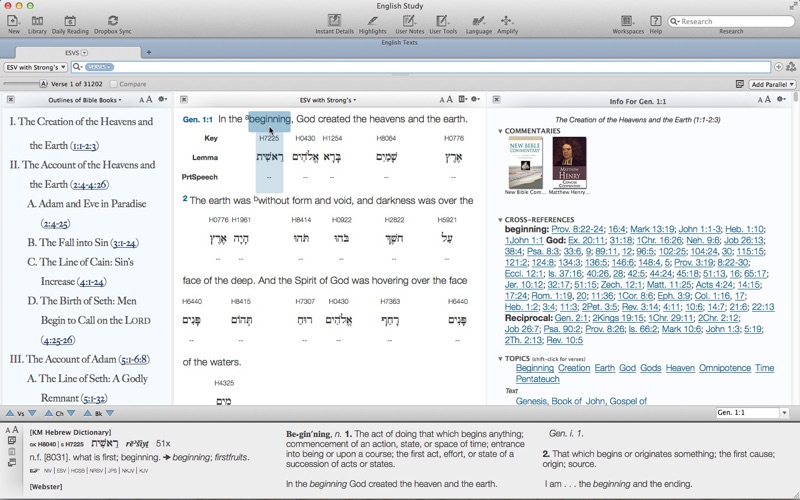This screenshot has width=800, height=500.
Task: Click the Amplify toolbar icon
Action: coord(507,20)
